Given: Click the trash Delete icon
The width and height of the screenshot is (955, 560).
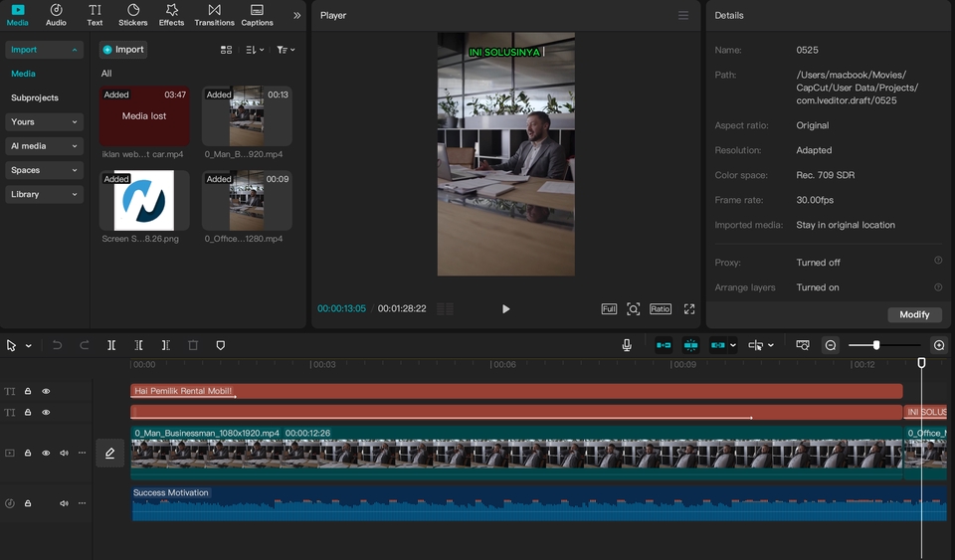Looking at the screenshot, I should 193,345.
